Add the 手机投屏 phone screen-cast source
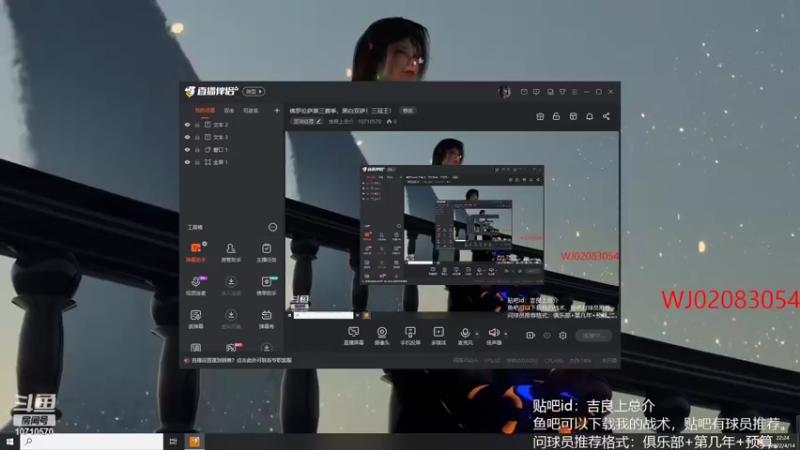800x450 pixels. 410,336
